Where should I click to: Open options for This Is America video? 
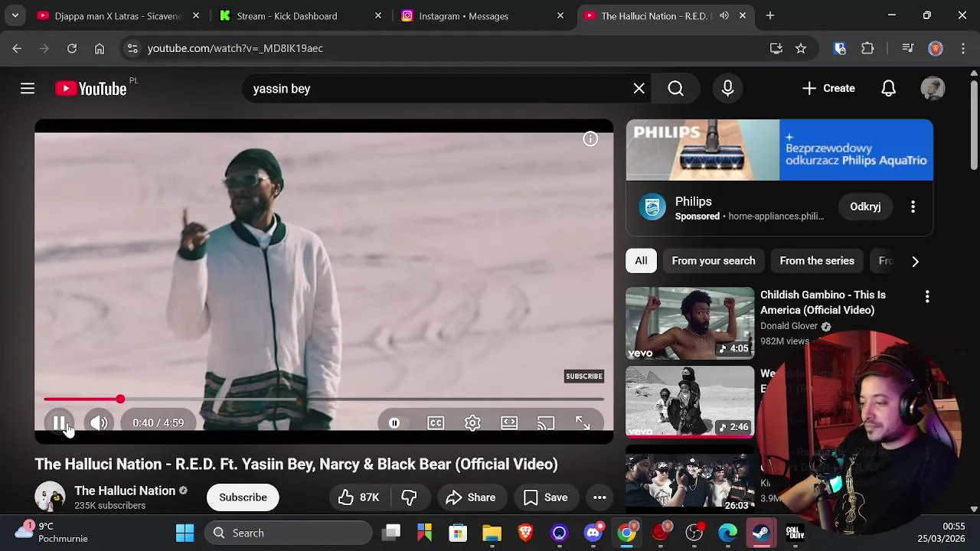(927, 296)
